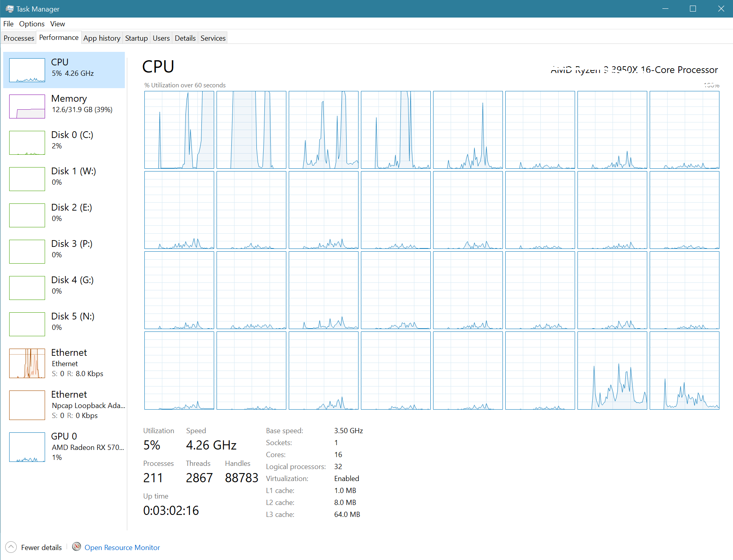Switch to the Services tab
This screenshot has height=560, width=733.
tap(213, 38)
